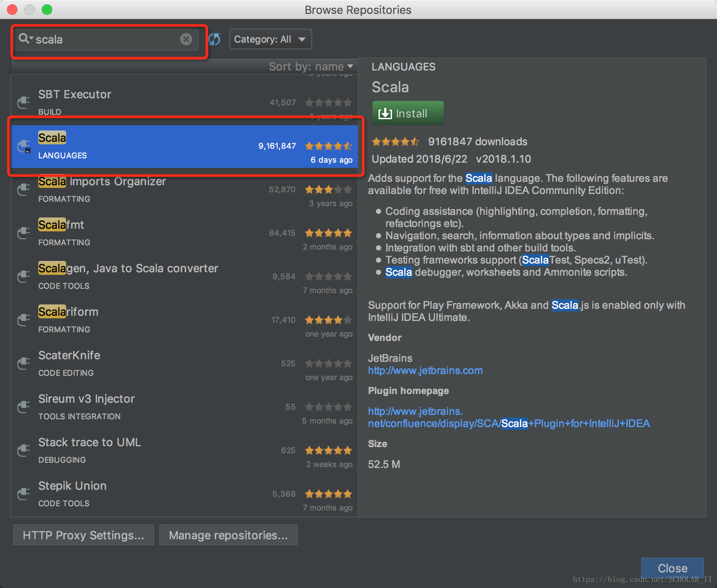The image size is (717, 588).
Task: Click the 9161847 downloads text
Action: pos(478,141)
